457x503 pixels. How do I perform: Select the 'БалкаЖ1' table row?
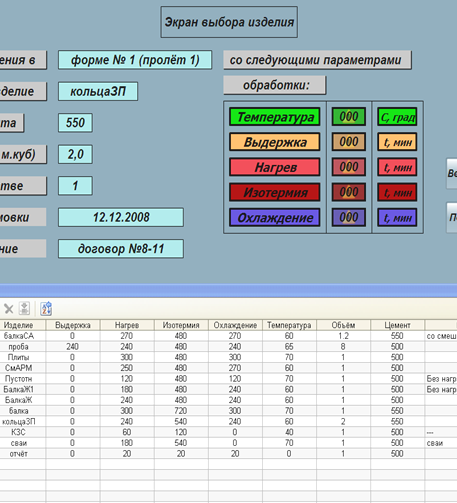coord(228,389)
